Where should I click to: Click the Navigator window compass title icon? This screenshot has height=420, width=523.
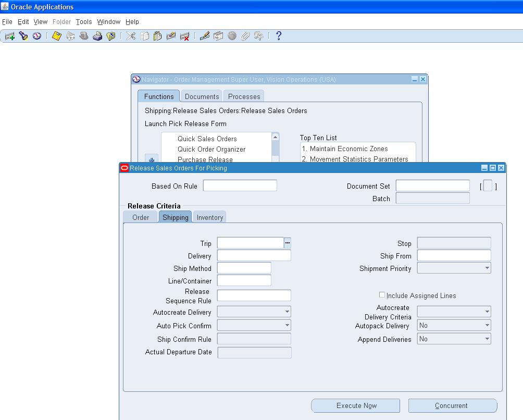(136, 79)
